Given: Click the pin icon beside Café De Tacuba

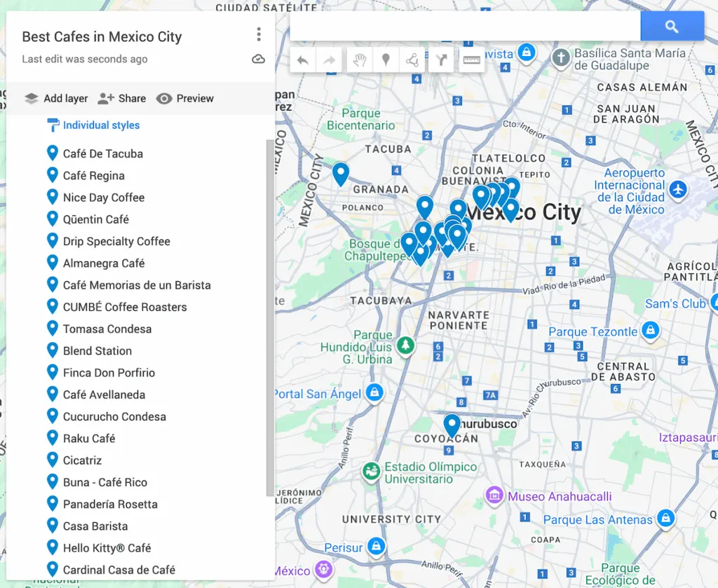Looking at the screenshot, I should pos(53,153).
